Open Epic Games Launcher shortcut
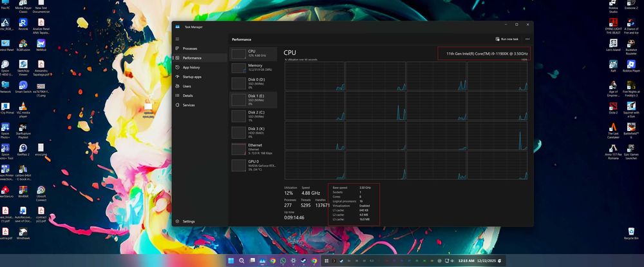This screenshot has width=644, height=267. (x=631, y=152)
